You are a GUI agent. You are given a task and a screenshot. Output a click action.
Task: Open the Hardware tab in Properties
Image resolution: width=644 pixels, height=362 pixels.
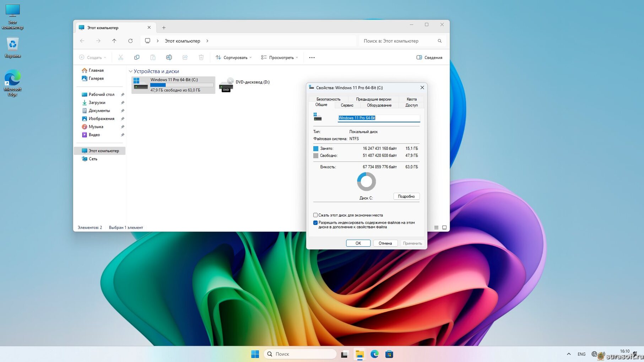click(x=379, y=105)
